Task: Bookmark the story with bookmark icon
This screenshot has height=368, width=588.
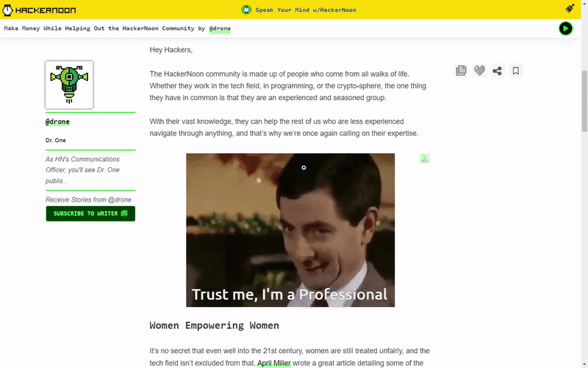Action: 516,71
